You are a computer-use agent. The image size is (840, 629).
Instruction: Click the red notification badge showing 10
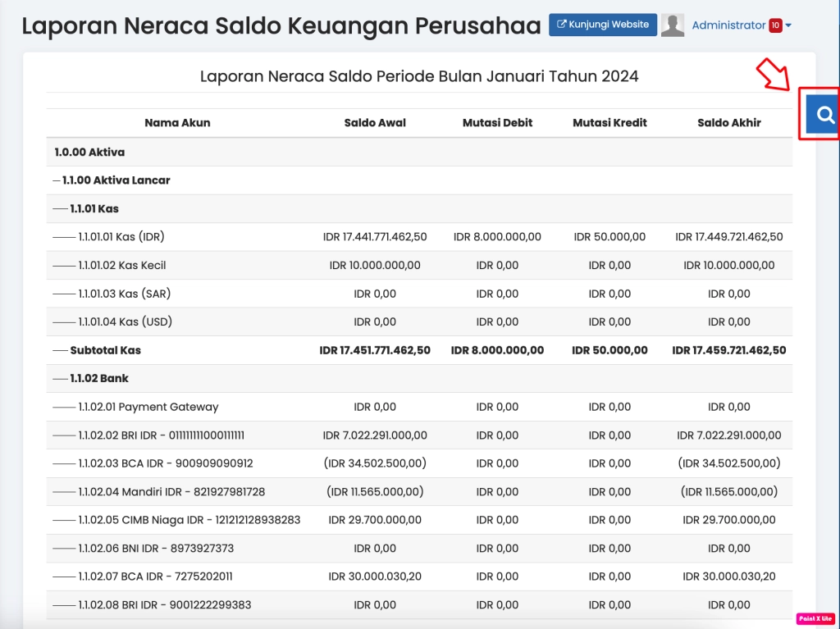775,25
